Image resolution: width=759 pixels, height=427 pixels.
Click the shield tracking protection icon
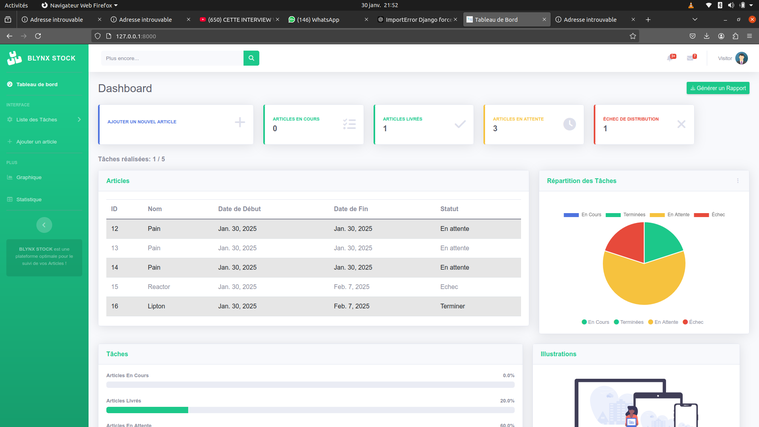(x=98, y=36)
